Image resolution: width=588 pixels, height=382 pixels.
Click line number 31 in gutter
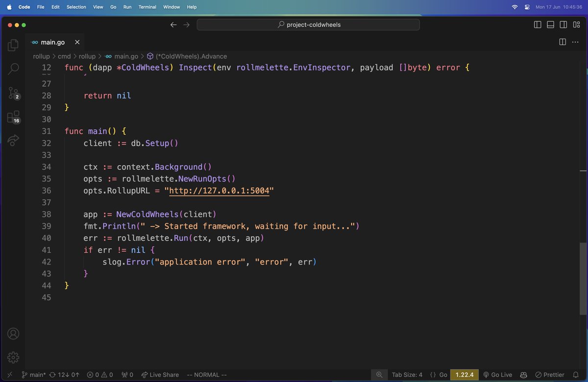(x=47, y=131)
